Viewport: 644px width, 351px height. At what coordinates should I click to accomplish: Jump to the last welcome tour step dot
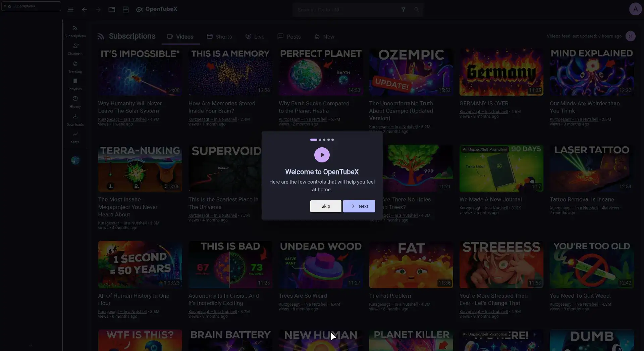(332, 140)
